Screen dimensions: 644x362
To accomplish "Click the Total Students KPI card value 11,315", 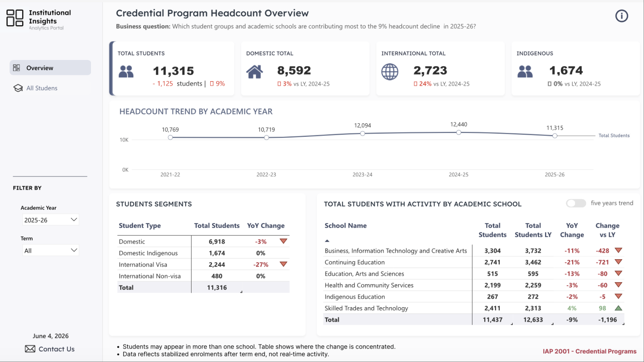I will pyautogui.click(x=173, y=71).
